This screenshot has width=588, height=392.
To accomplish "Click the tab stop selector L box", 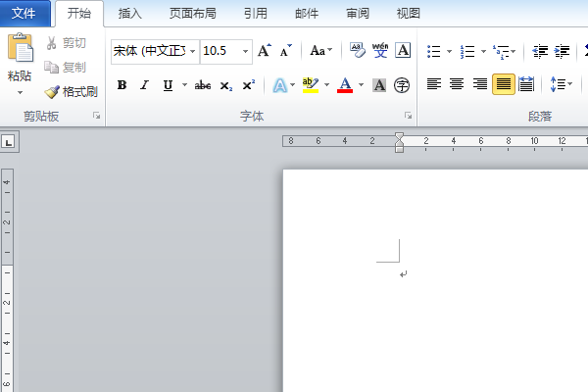I will [x=9, y=142].
